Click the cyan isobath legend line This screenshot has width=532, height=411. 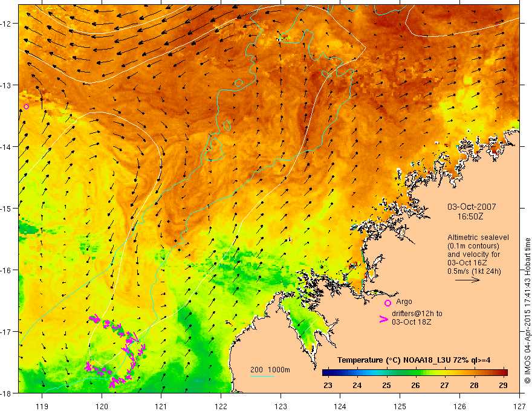(x=262, y=376)
